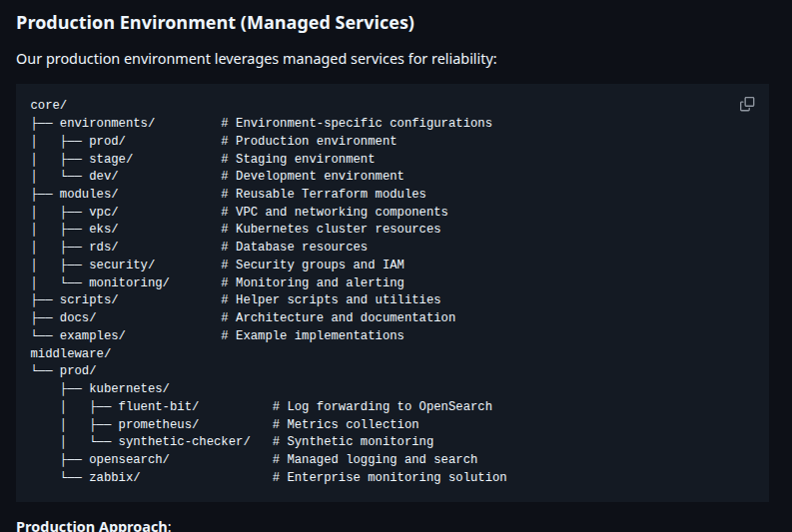This screenshot has height=532, width=792.
Task: Click the 'scripts/' directory text
Action: coord(89,299)
